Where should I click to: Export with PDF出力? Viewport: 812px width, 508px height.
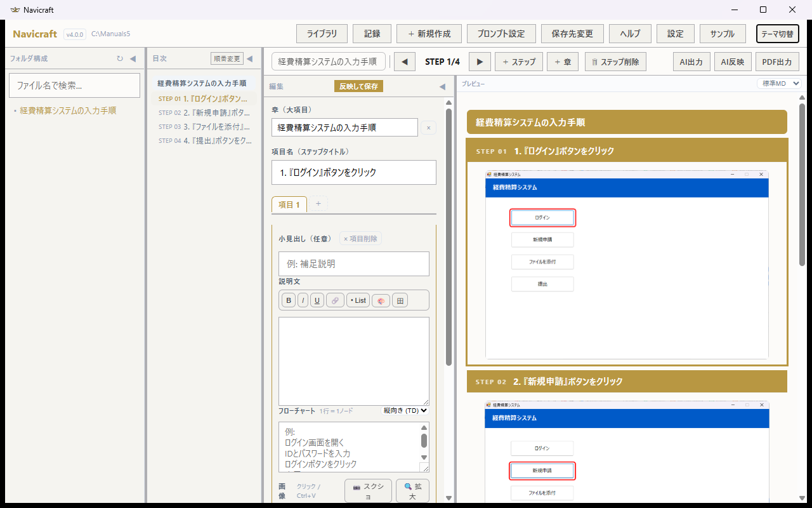pos(777,62)
